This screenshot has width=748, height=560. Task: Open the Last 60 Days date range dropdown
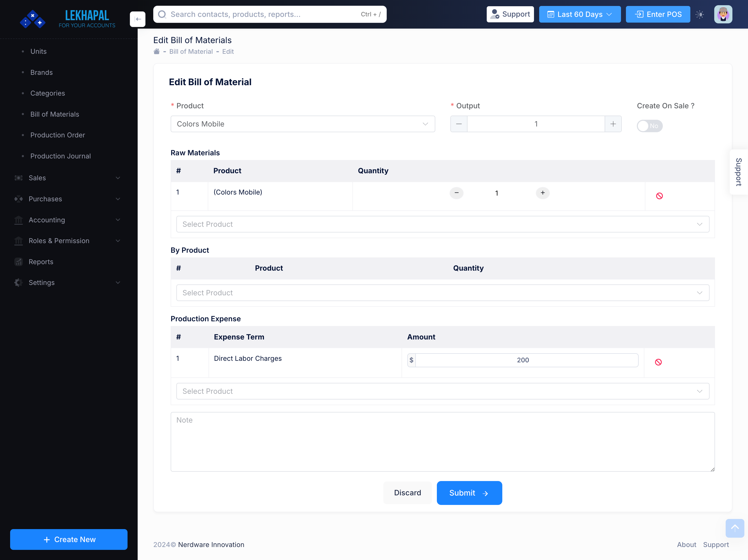tap(580, 14)
